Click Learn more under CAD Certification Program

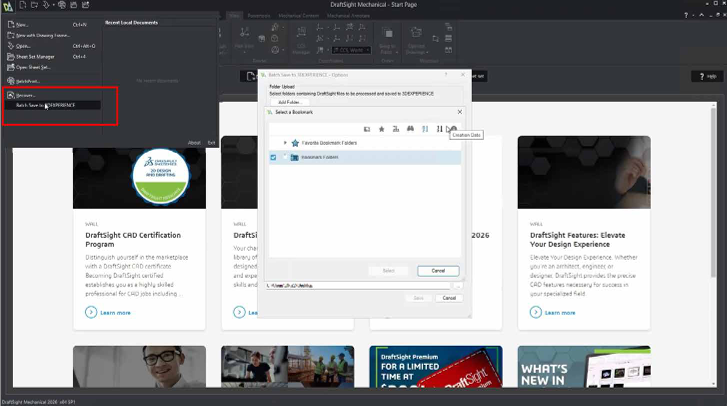[x=108, y=312]
